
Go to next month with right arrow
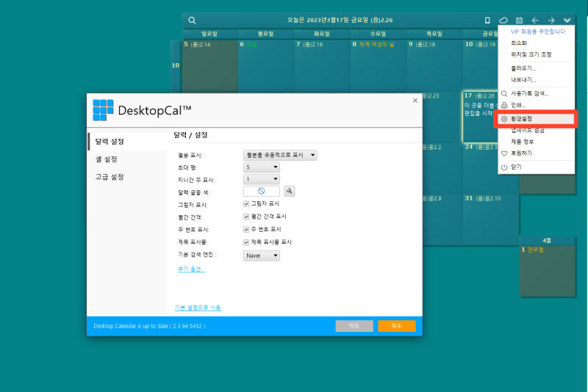[x=551, y=21]
